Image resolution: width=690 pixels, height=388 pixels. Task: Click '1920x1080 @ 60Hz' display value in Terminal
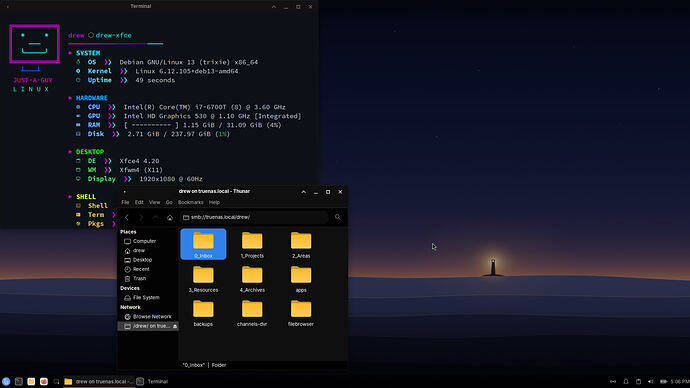[x=171, y=179]
